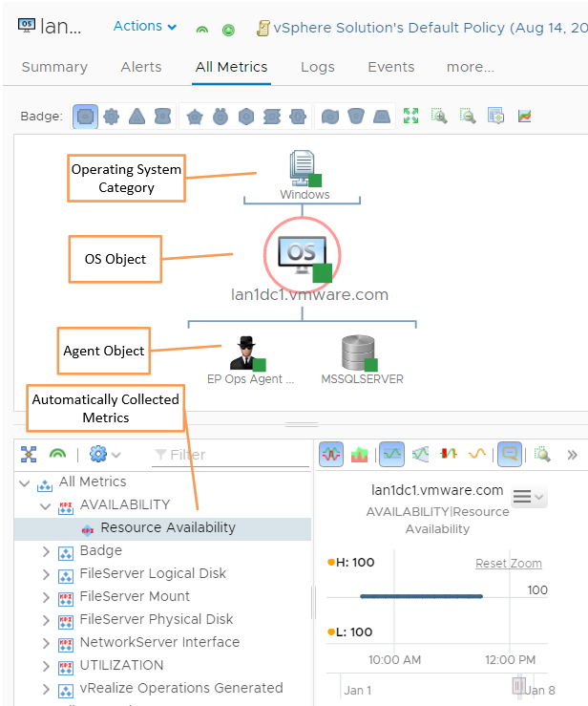
Task: Click the timeline range handle near Jan 8
Action: (518, 686)
